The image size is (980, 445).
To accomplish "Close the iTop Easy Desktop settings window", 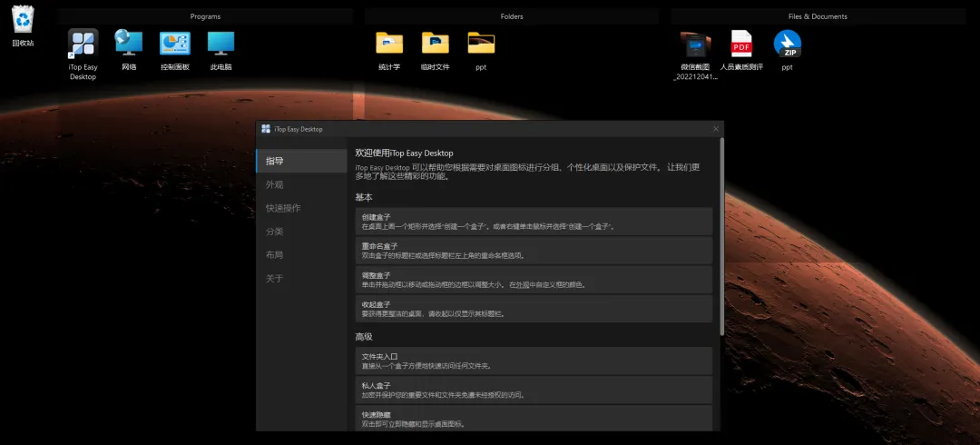I will [716, 129].
